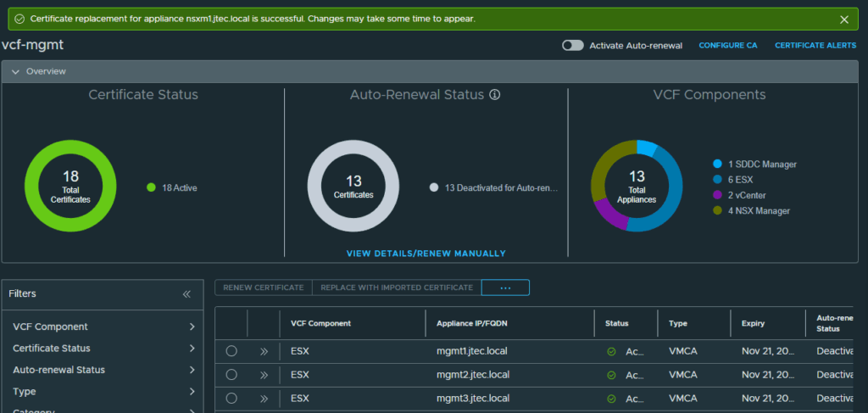Select the radio button for mgmt2.jtec.local
Viewport: 868px width, 413px height.
tap(231, 375)
